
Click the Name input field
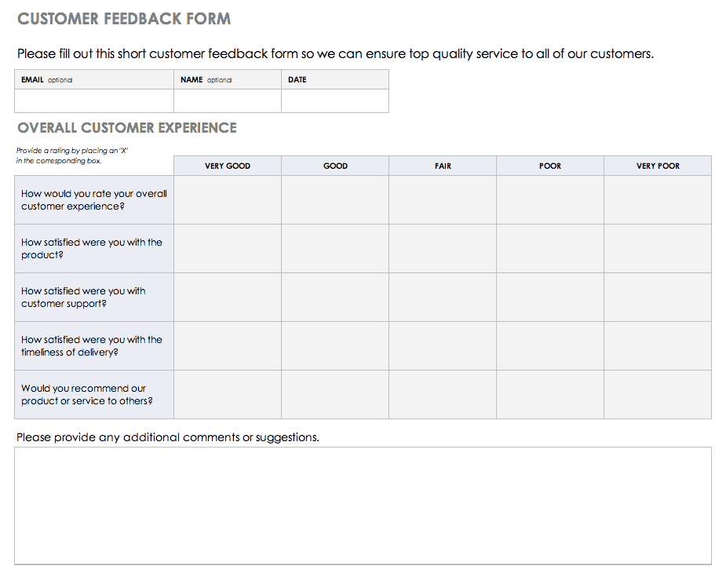coord(228,100)
